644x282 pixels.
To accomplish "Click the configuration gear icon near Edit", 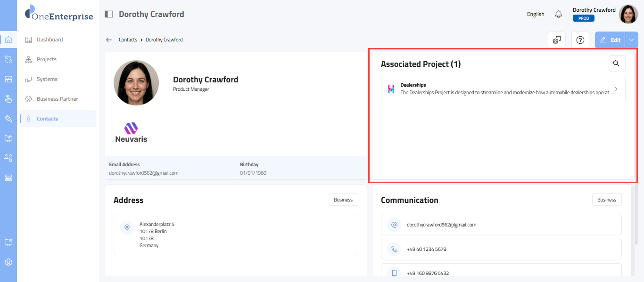I will point(557,40).
